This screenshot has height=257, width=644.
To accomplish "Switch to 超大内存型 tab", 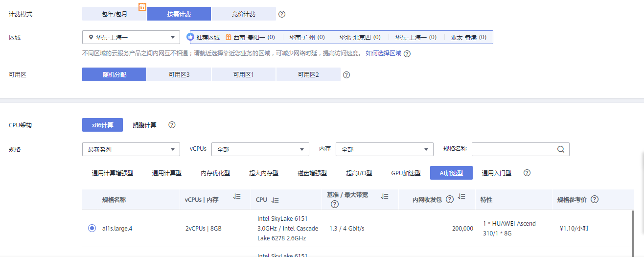I will click(x=264, y=173).
